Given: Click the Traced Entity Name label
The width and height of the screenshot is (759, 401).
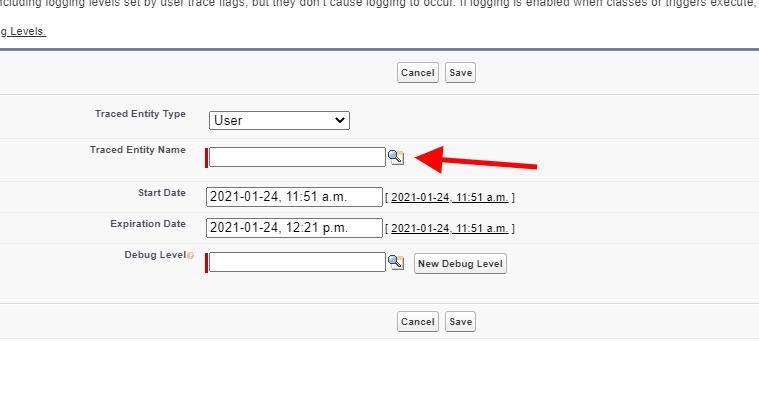Looking at the screenshot, I should point(138,150).
